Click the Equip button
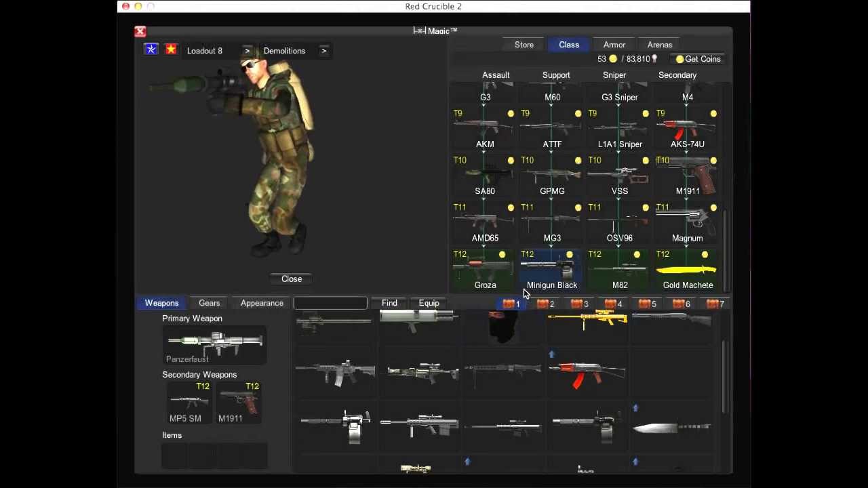 pos(429,303)
